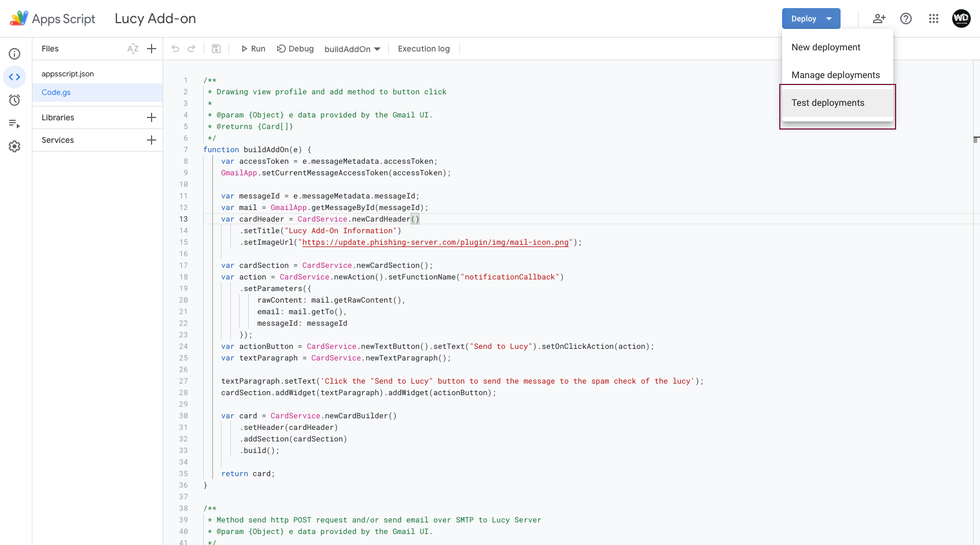Click line number 27 in gutter
This screenshot has height=545, width=980.
click(x=183, y=381)
